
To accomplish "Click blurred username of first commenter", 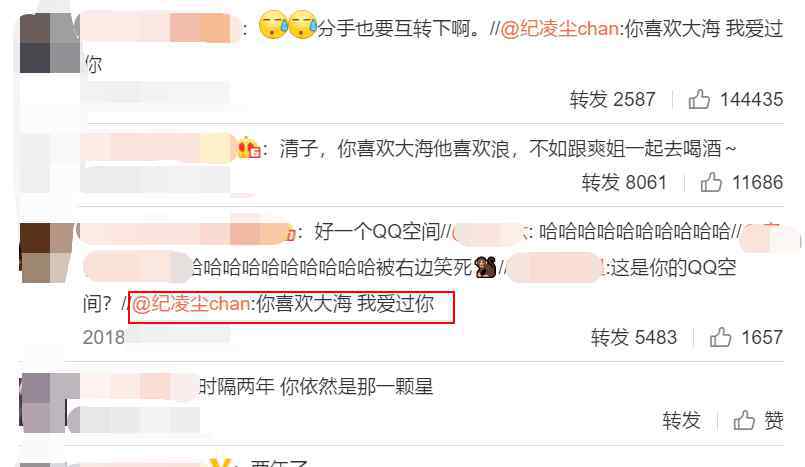I will pyautogui.click(x=160, y=27).
